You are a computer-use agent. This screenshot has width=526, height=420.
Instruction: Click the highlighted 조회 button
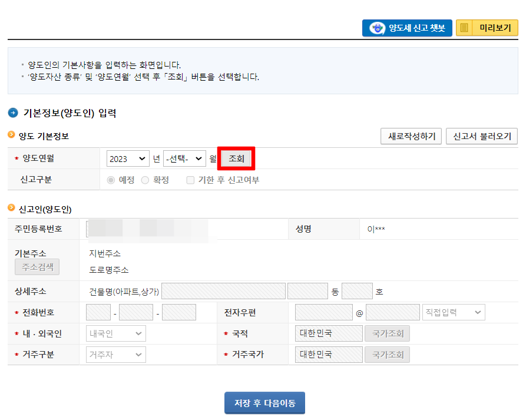point(236,157)
